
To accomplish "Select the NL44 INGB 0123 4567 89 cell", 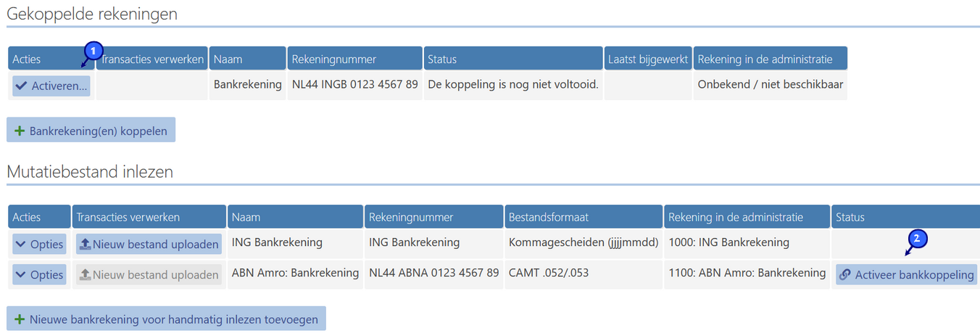I will pyautogui.click(x=354, y=84).
